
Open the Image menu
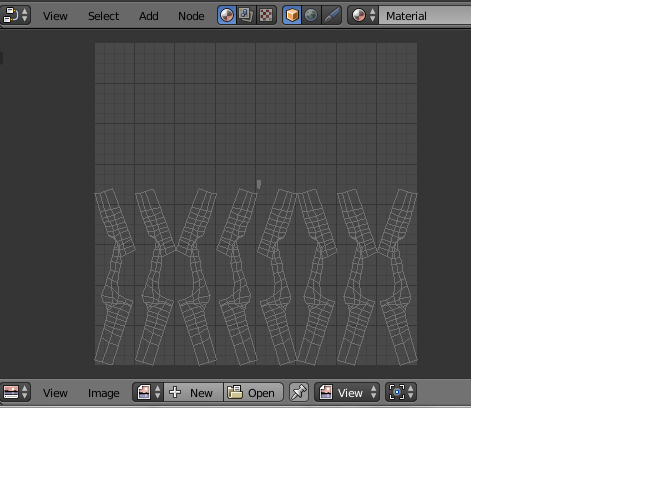point(103,393)
